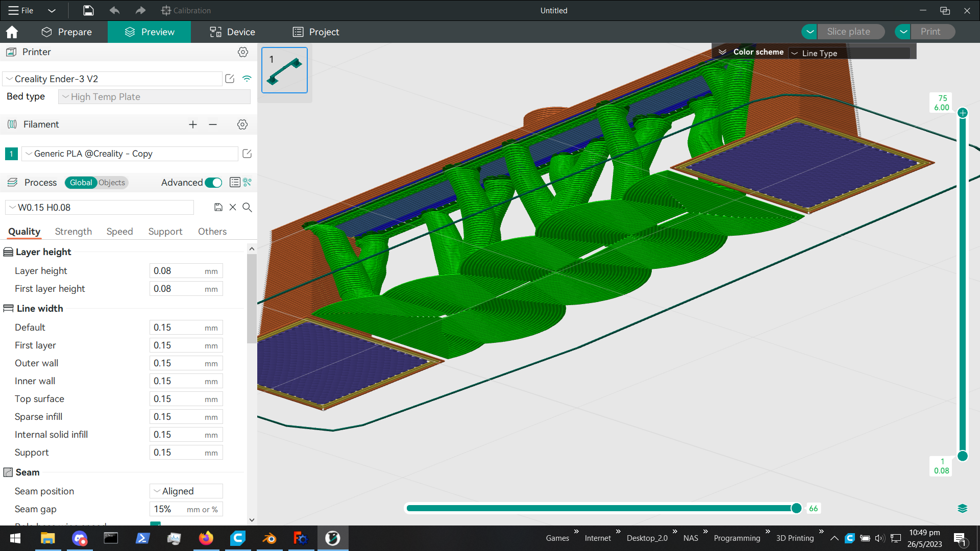Add a filament with the plus icon

(x=192, y=124)
